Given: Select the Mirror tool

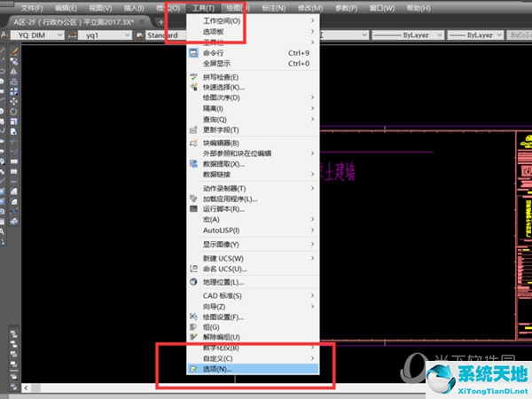Looking at the screenshot, I should click(x=14, y=72).
